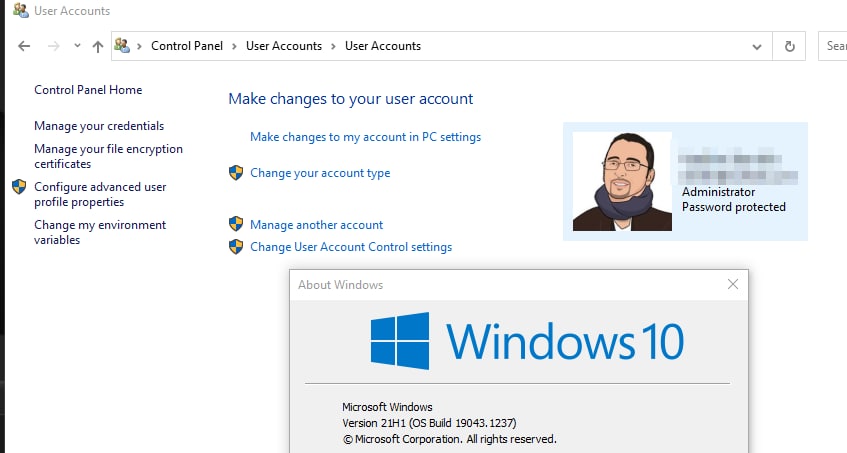Close the About Windows dialog
Image resolution: width=847 pixels, height=453 pixels.
[x=732, y=284]
